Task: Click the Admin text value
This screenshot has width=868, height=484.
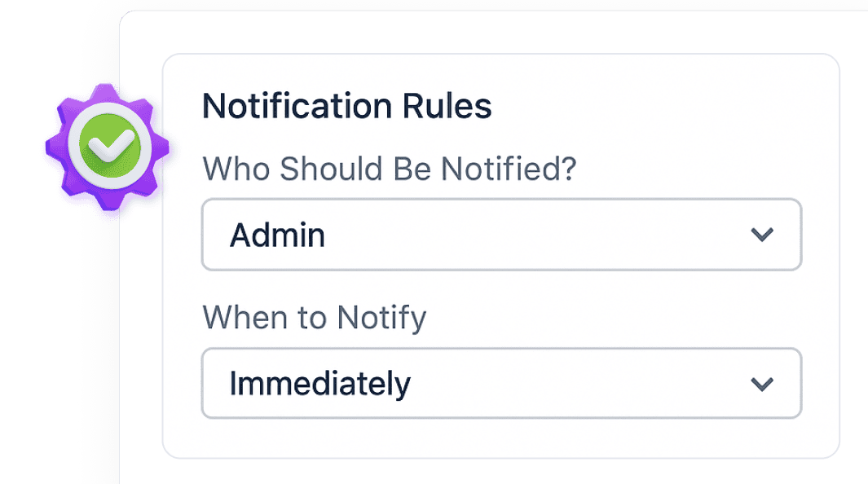Action: coord(277,235)
